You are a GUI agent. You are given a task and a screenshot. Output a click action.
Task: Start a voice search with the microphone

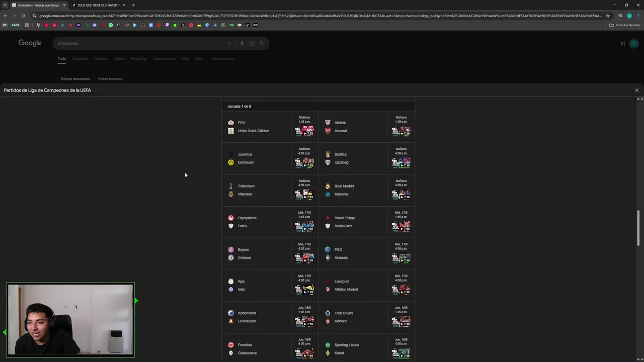(242, 44)
